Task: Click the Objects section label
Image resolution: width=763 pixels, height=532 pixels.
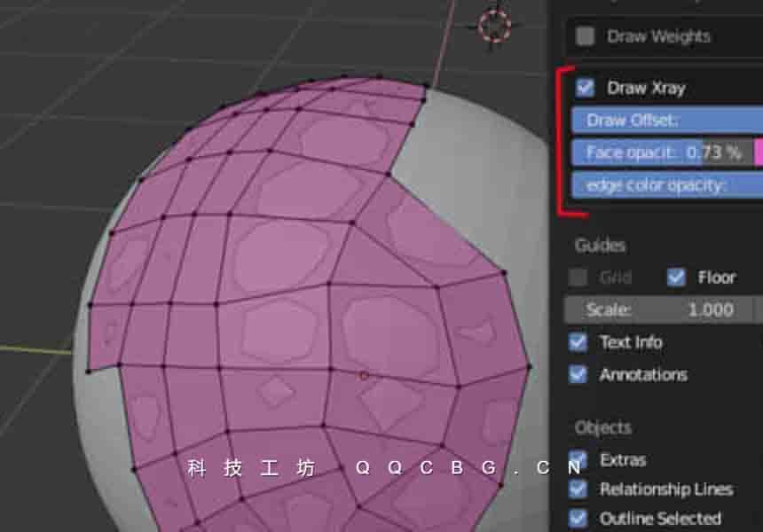Action: 602,427
